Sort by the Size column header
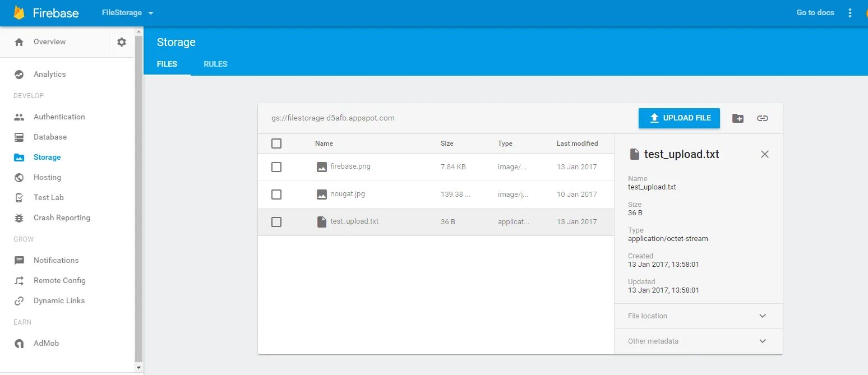The width and height of the screenshot is (868, 375). tap(447, 143)
